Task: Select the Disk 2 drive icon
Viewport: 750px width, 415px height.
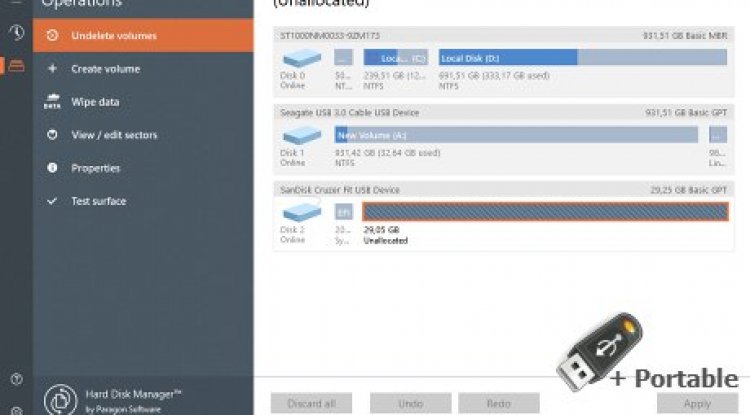Action: click(x=302, y=212)
